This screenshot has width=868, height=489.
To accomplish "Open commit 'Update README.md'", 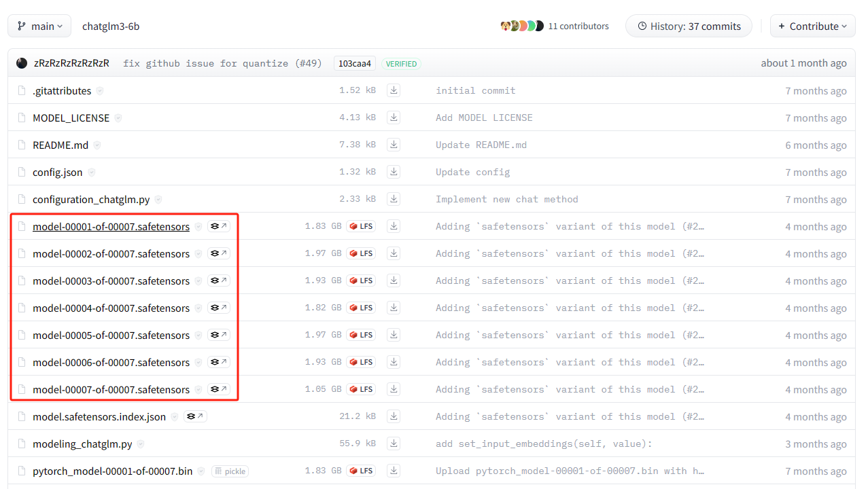I will 481,145.
